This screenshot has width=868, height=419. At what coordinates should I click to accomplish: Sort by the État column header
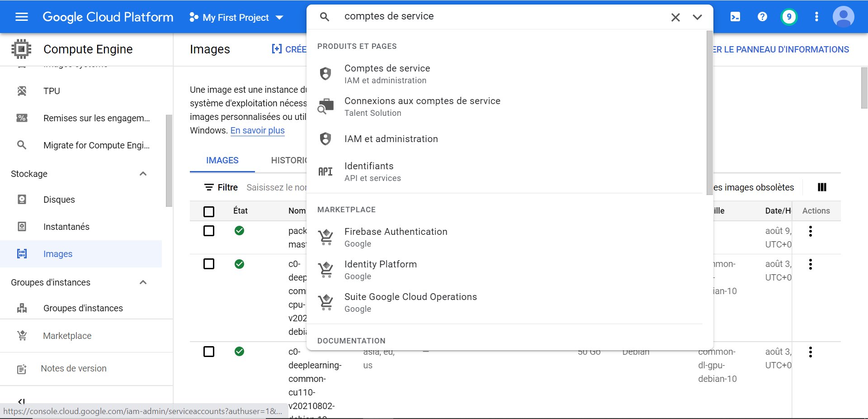[241, 210]
